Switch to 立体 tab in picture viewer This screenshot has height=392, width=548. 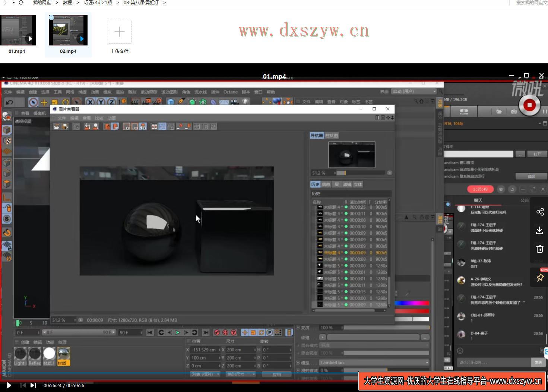[358, 184]
